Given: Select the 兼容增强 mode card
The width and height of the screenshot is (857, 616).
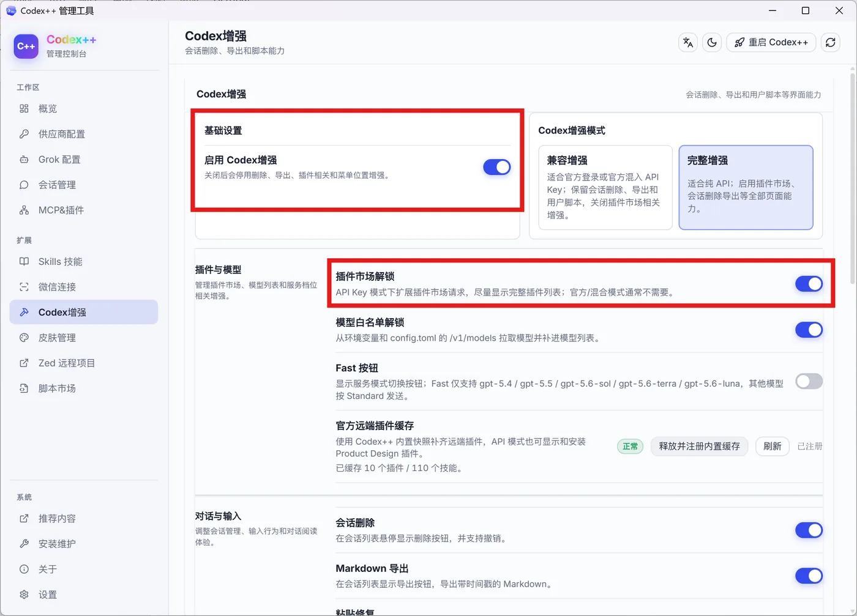Looking at the screenshot, I should 605,187.
